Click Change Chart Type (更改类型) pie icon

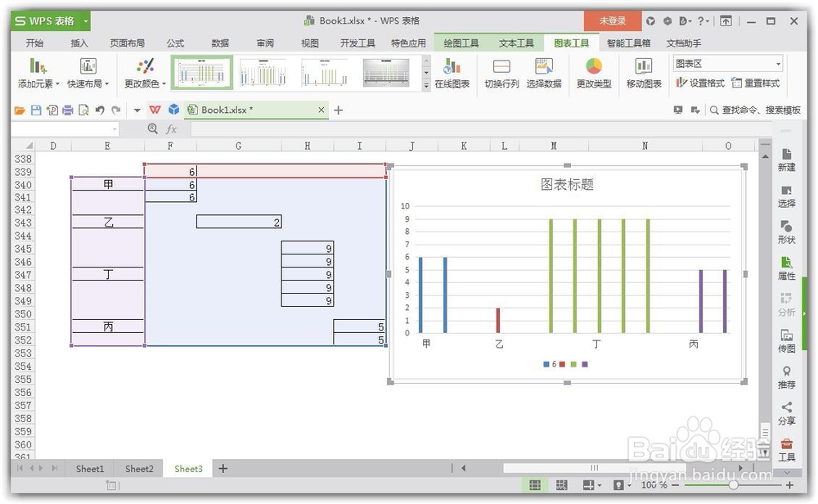[594, 66]
